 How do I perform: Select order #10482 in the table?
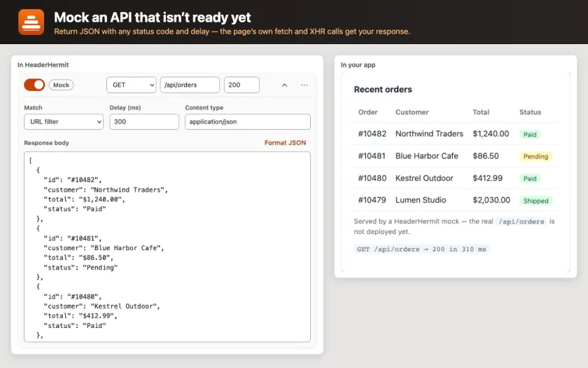point(372,134)
